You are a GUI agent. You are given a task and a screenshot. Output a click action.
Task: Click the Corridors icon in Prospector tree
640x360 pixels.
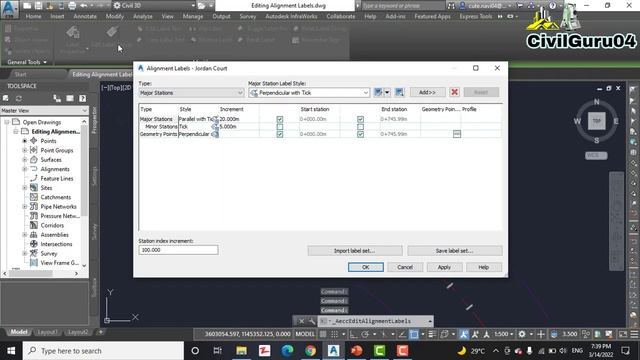[34, 225]
